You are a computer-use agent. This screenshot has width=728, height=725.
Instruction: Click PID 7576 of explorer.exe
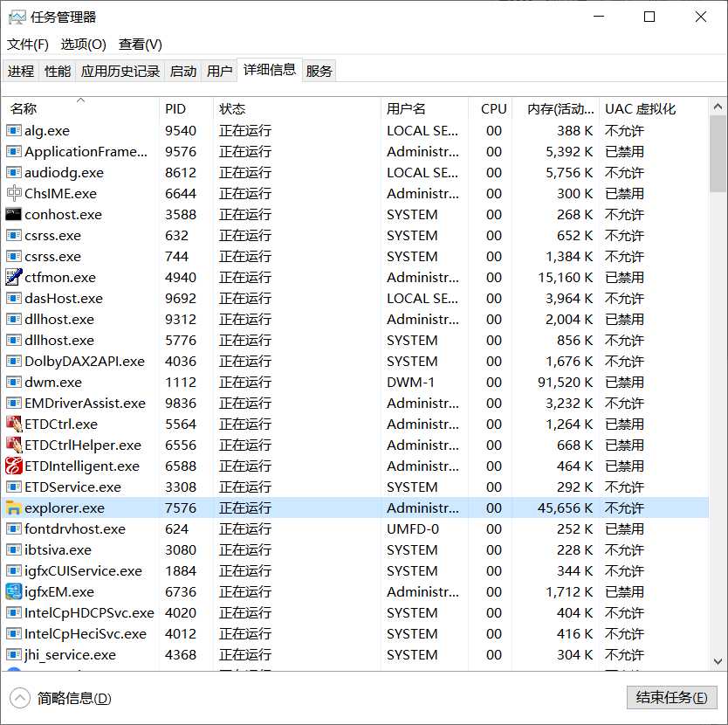[x=181, y=508]
